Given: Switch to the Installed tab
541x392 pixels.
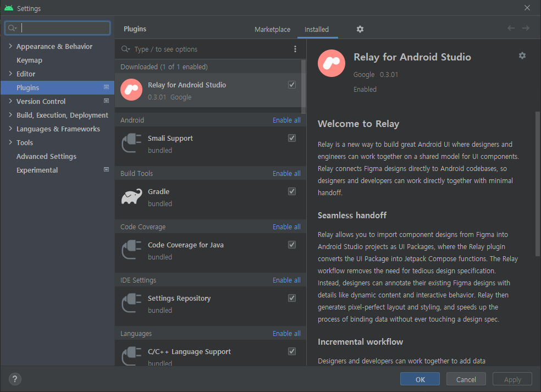Looking at the screenshot, I should coord(316,29).
